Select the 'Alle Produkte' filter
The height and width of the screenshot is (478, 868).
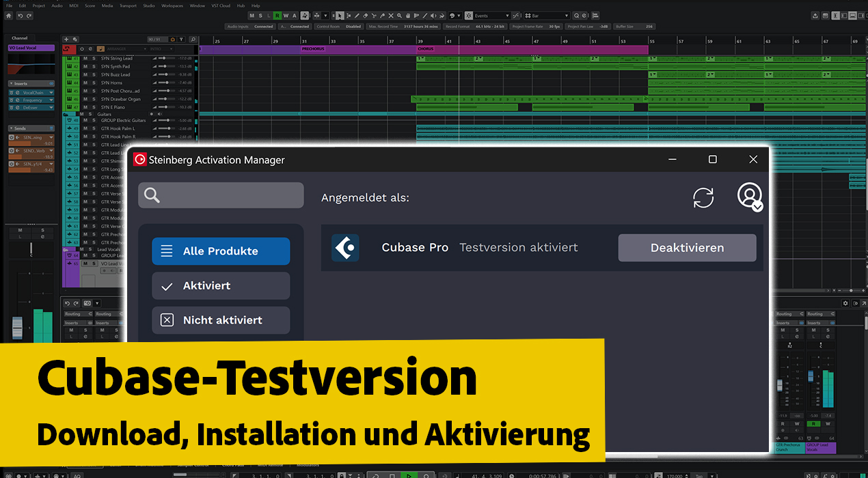point(221,251)
